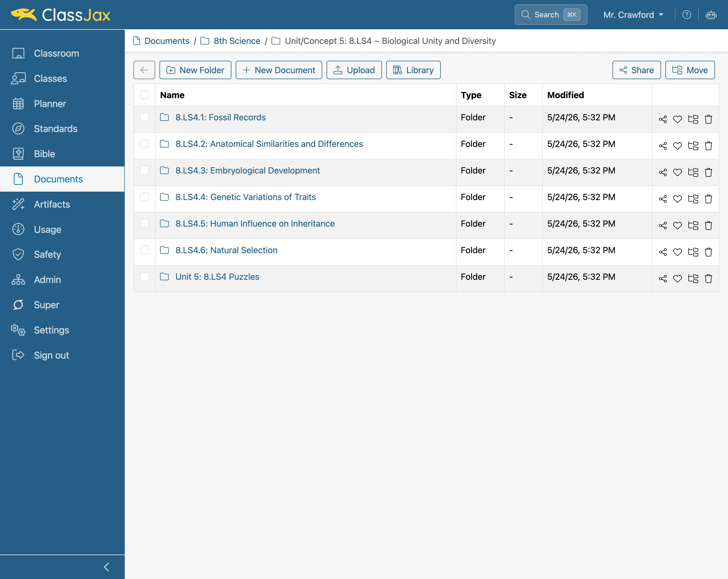The width and height of the screenshot is (728, 579).
Task: Click the Search field
Action: click(551, 15)
